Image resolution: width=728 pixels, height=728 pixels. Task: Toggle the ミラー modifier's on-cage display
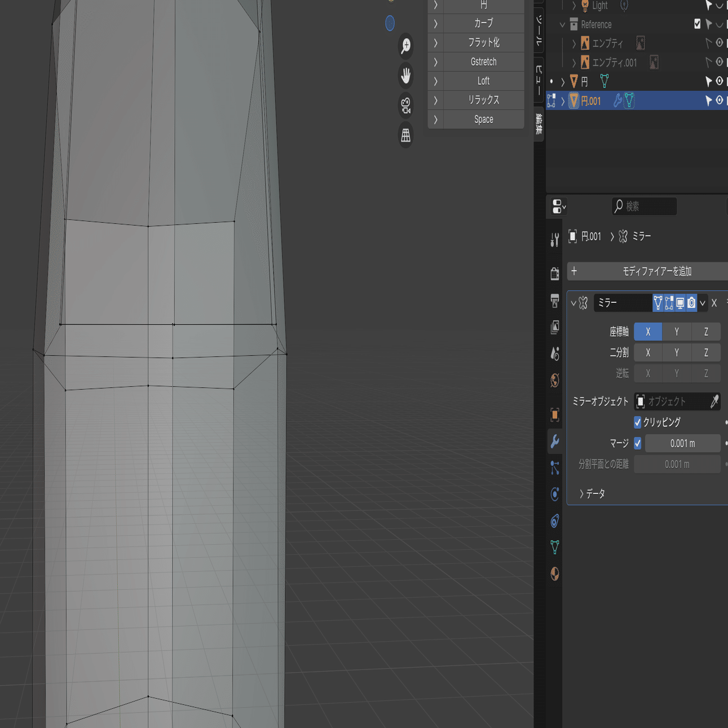click(x=658, y=303)
